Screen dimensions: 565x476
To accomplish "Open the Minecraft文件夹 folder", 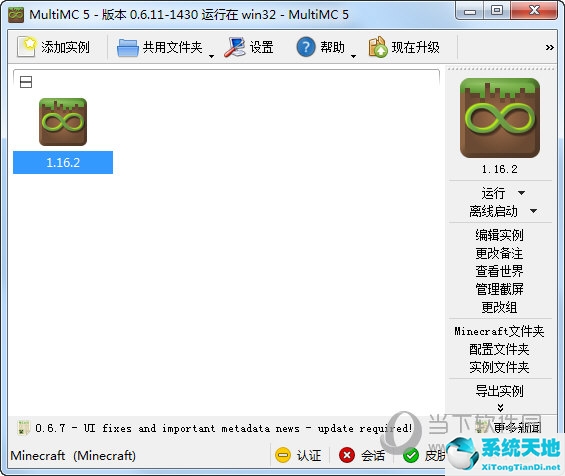I will click(499, 331).
